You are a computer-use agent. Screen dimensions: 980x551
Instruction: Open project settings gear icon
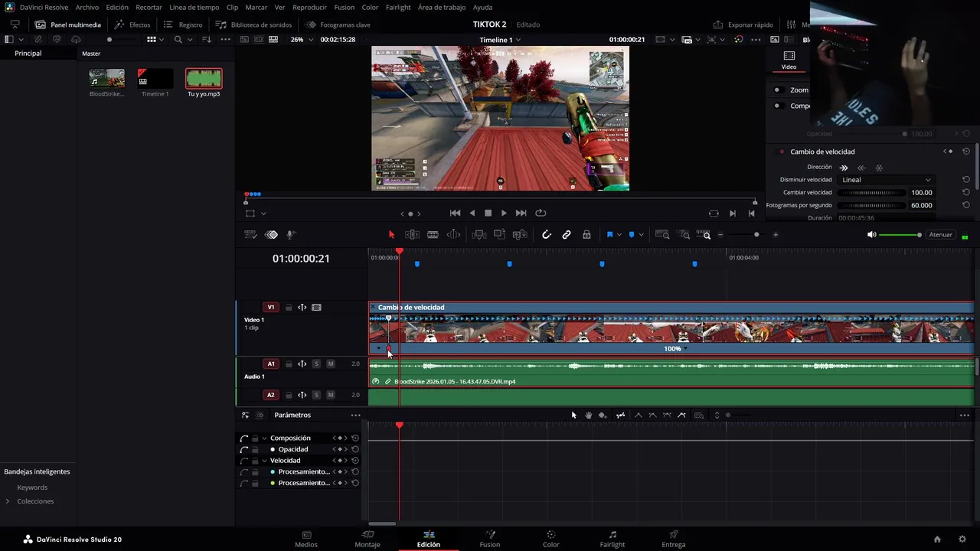click(962, 540)
